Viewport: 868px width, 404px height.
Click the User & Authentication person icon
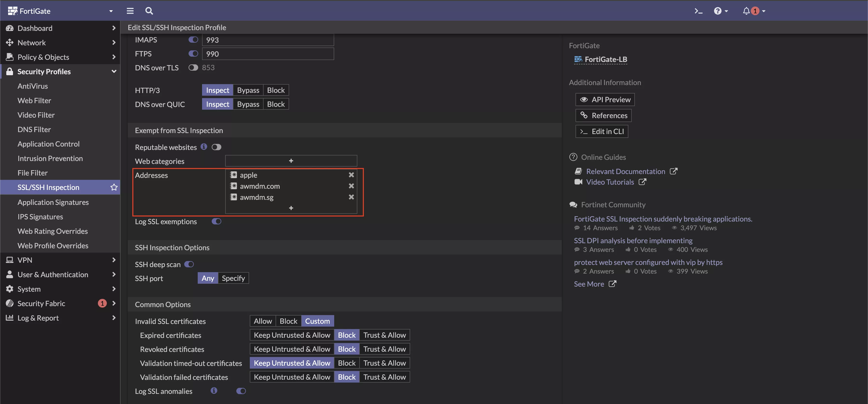pyautogui.click(x=10, y=274)
